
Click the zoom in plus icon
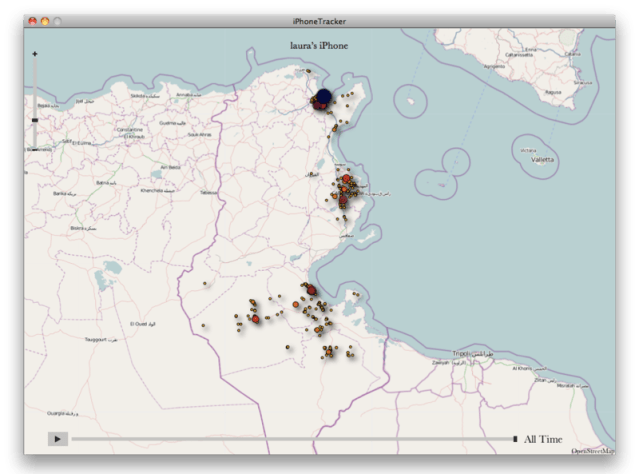pyautogui.click(x=35, y=53)
